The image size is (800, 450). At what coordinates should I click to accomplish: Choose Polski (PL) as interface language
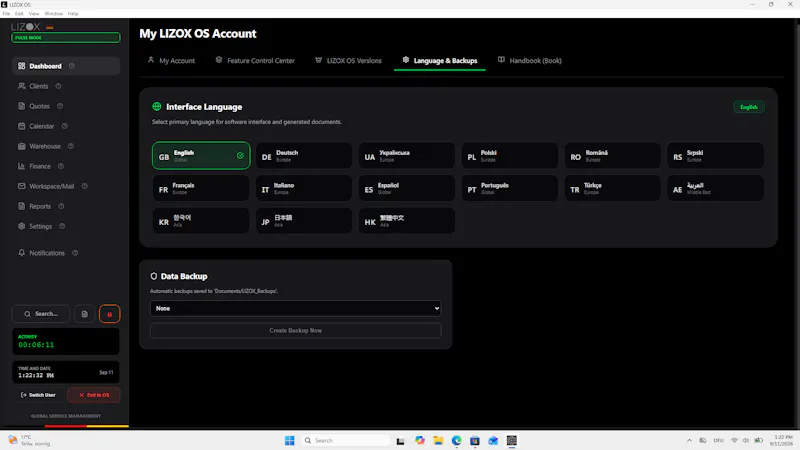510,156
